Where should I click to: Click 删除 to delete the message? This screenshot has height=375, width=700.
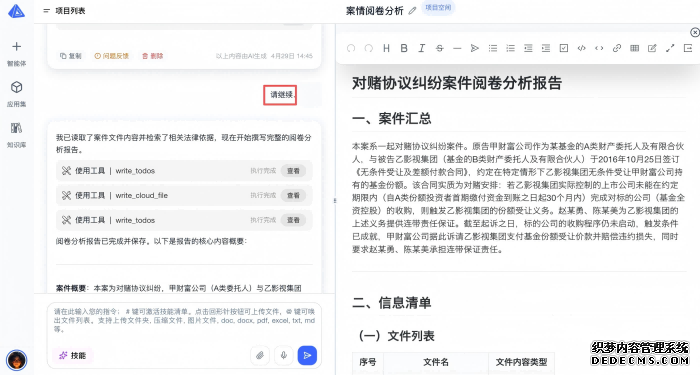click(153, 56)
